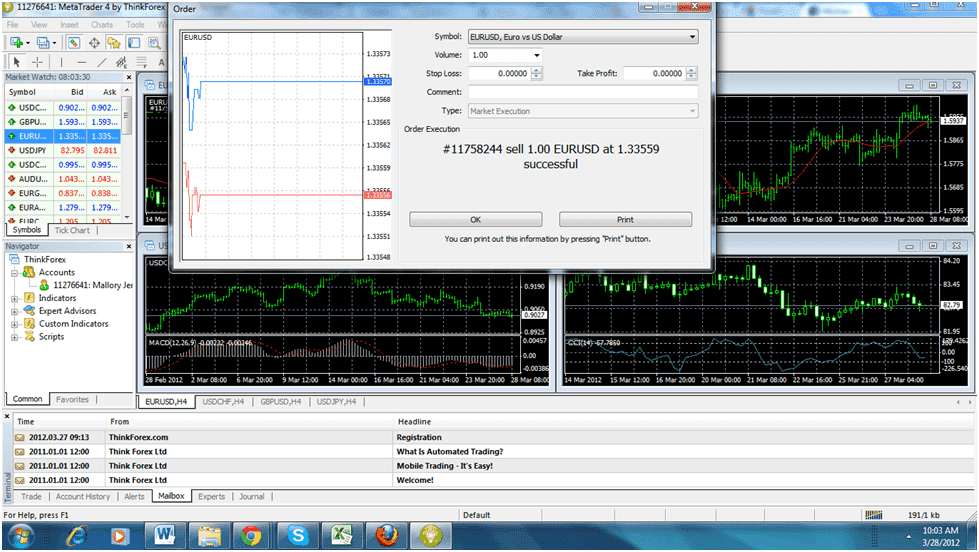
Task: Toggle the Market Watch toolbar icon
Action: (74, 42)
